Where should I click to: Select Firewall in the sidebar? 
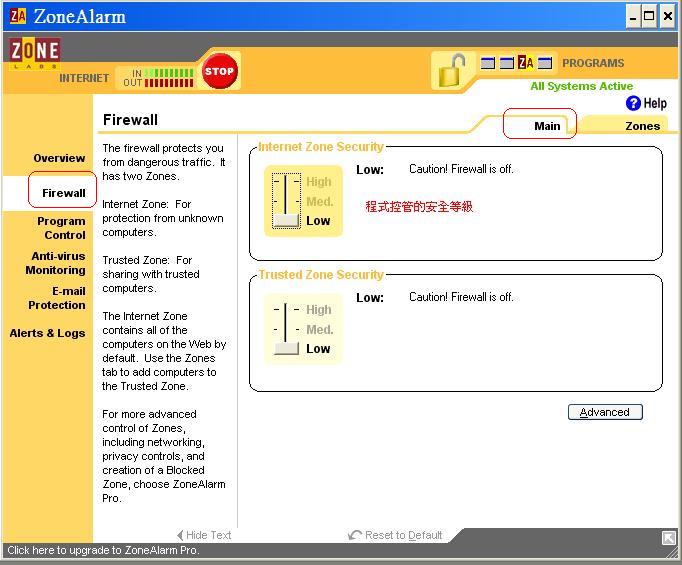[x=64, y=193]
